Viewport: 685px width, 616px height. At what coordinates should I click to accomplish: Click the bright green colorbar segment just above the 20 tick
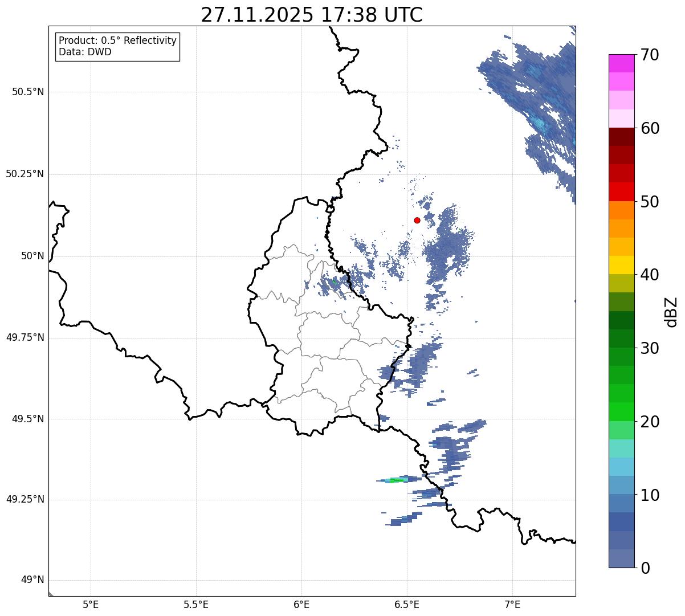coord(622,412)
